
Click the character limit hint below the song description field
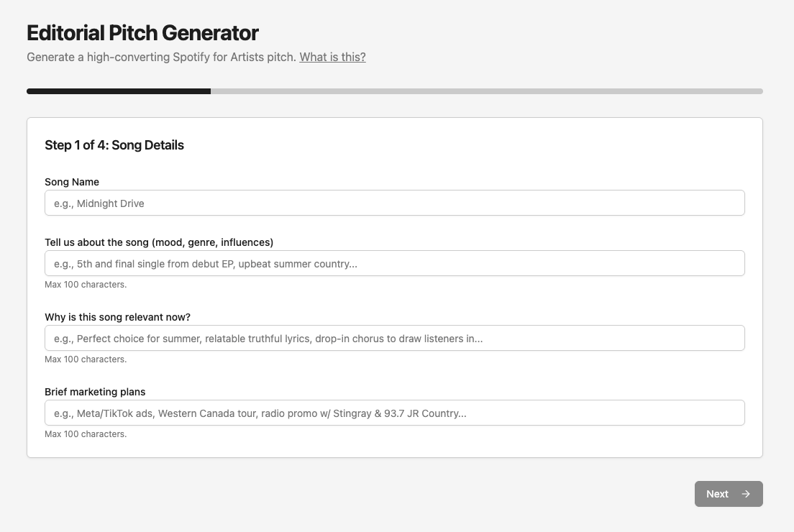pos(86,285)
